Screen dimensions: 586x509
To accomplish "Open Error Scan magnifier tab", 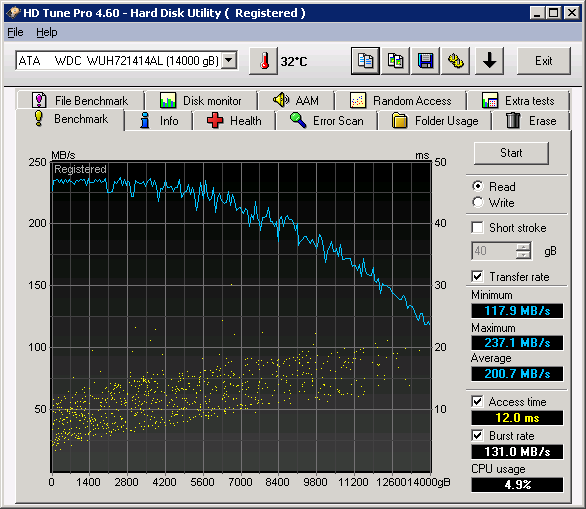I will [x=327, y=121].
